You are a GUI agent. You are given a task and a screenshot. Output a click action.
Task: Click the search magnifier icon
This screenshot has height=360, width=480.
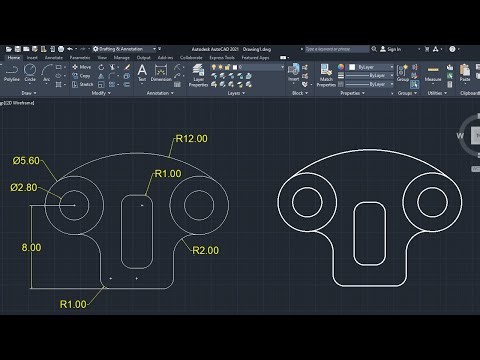(x=374, y=49)
